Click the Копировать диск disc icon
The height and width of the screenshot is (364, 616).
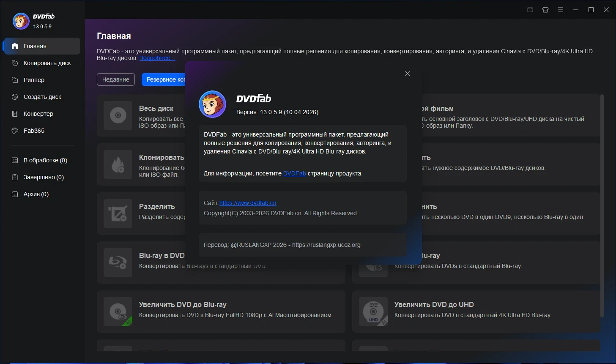coord(15,63)
